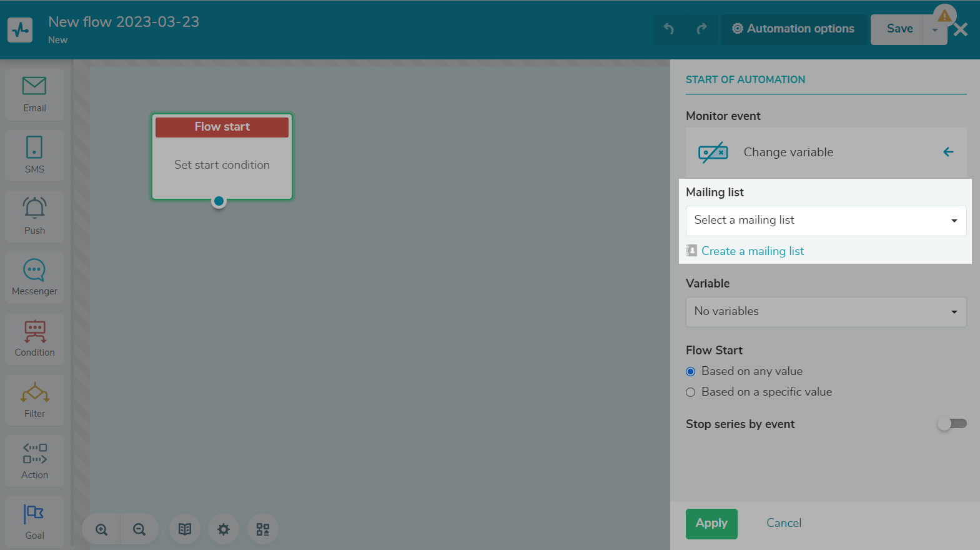Click the Change variable event icon

coord(713,152)
